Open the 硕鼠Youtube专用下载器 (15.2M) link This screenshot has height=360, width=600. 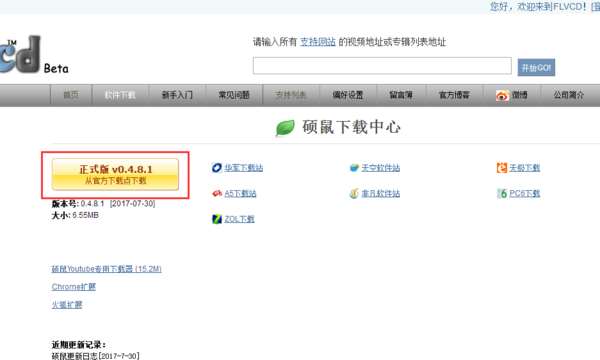click(106, 269)
